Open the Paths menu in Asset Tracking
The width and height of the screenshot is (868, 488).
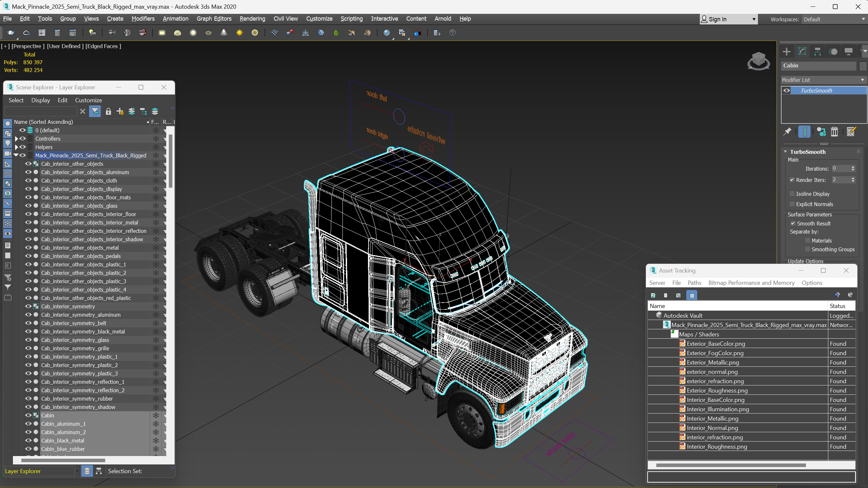(694, 283)
